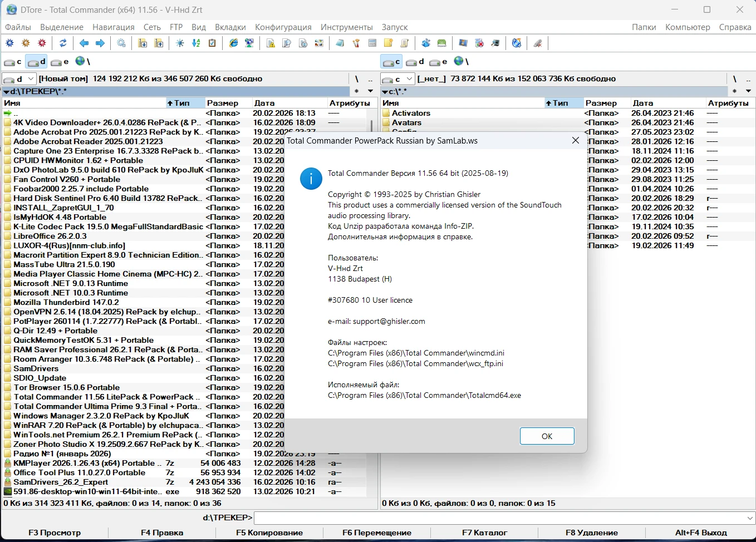Open the right panel drive c dropdown

409,79
